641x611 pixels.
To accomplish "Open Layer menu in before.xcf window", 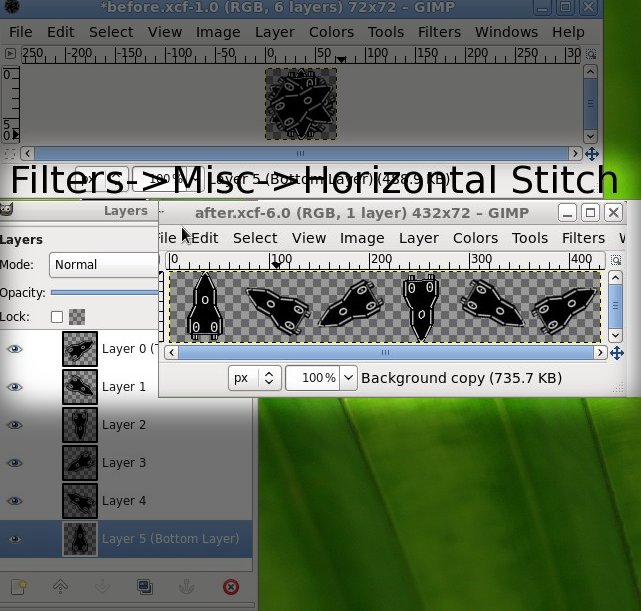I will click(274, 32).
